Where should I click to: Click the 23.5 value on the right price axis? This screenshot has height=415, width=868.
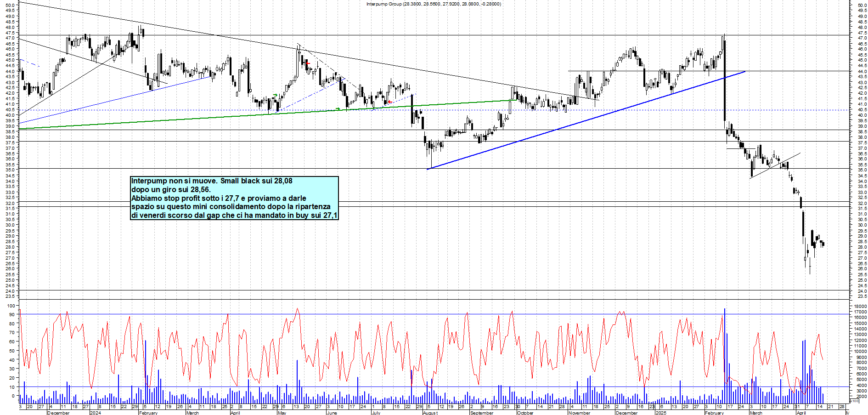(862, 296)
